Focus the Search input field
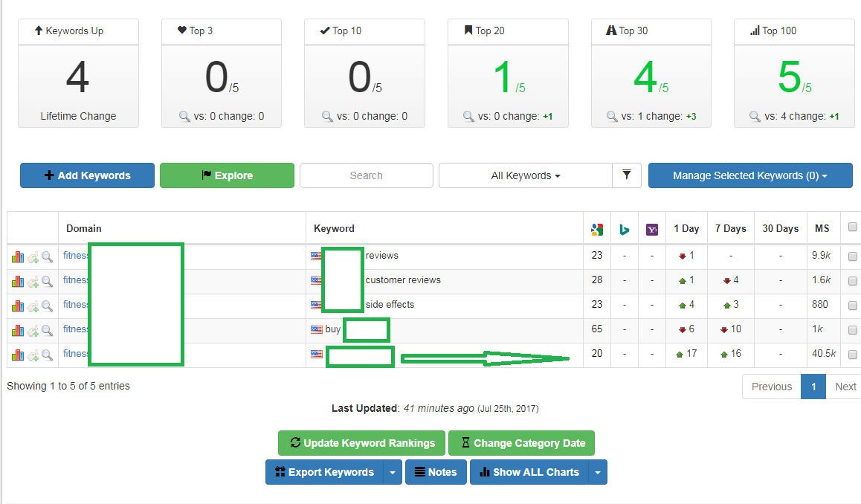 367,175
